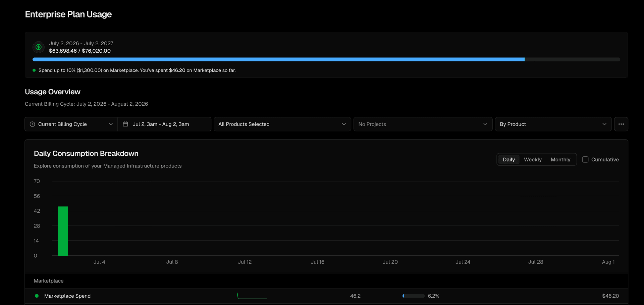Select the Daily view tab
The width and height of the screenshot is (644, 305).
point(508,160)
